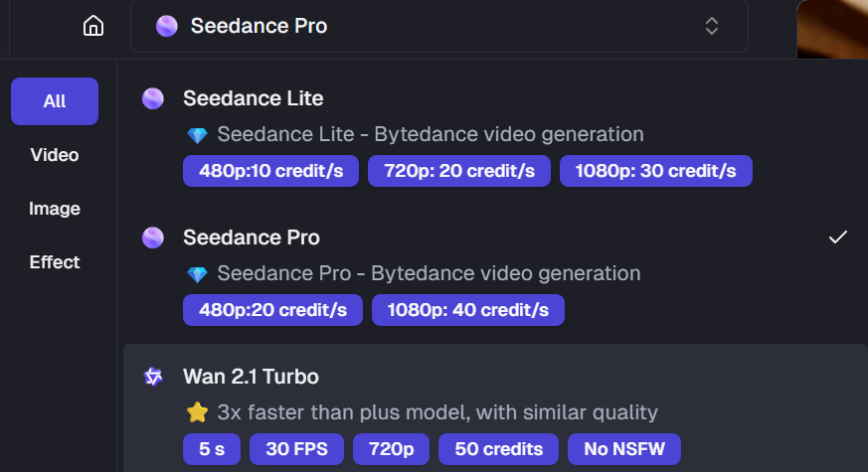Click the 480p:10 credit/s badge
The height and width of the screenshot is (472, 868).
pyautogui.click(x=270, y=171)
